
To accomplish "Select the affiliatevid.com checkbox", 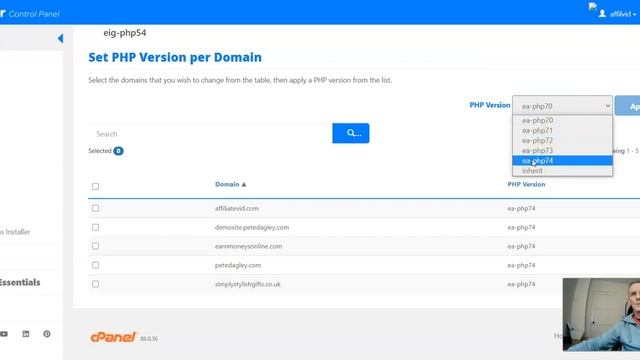I will (x=96, y=208).
